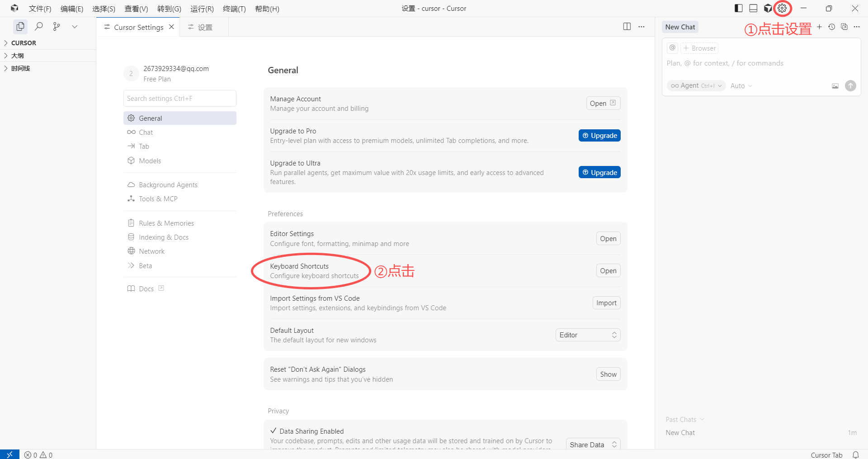Screen dimensions: 868x459
Task: Toggle AI pane cube icon
Action: point(768,8)
